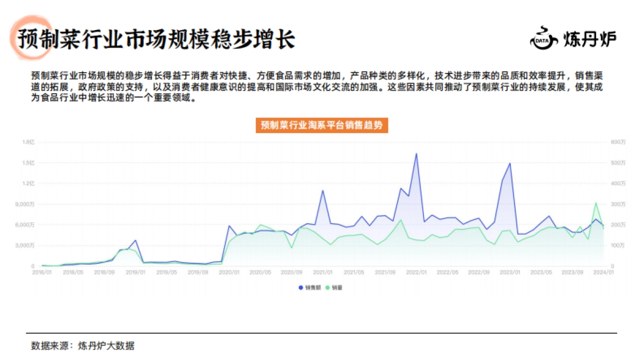Click the 炼丹炉 brand wordmark
Screen dimensions: 644x362
589,39
